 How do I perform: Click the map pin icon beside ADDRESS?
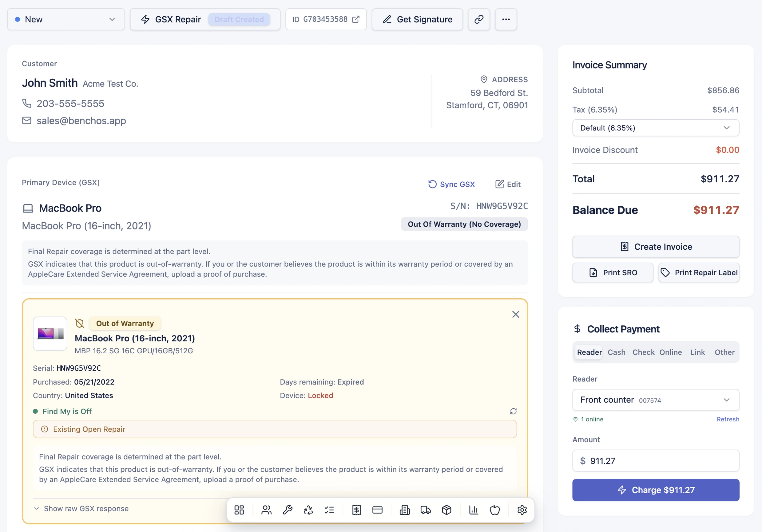[x=483, y=79]
